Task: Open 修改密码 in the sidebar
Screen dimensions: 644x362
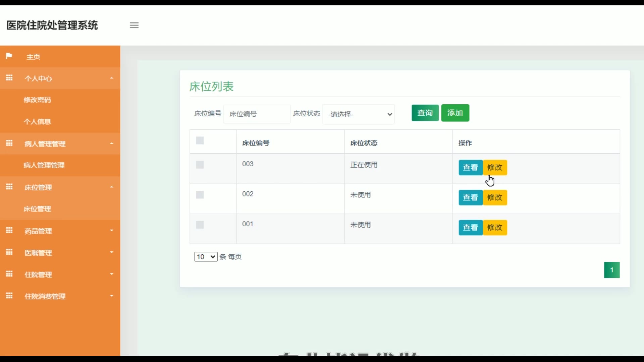Action: click(x=37, y=100)
